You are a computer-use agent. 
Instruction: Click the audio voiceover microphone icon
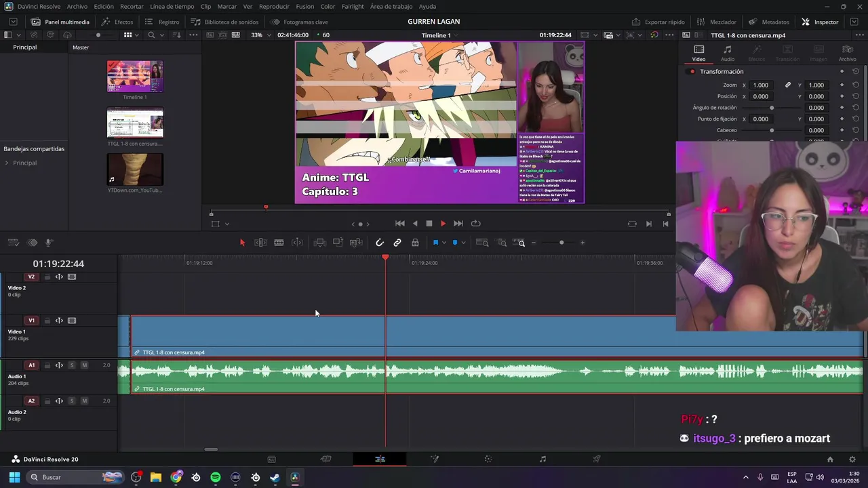click(50, 243)
